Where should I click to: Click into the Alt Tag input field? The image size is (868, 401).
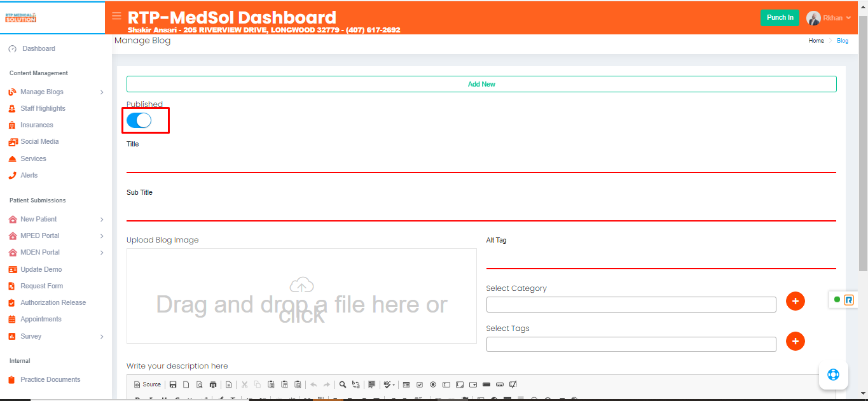pos(661,258)
